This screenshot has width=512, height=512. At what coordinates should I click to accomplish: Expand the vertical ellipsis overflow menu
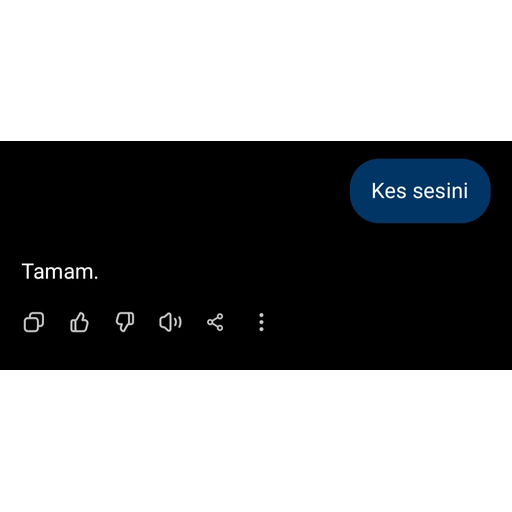(261, 322)
